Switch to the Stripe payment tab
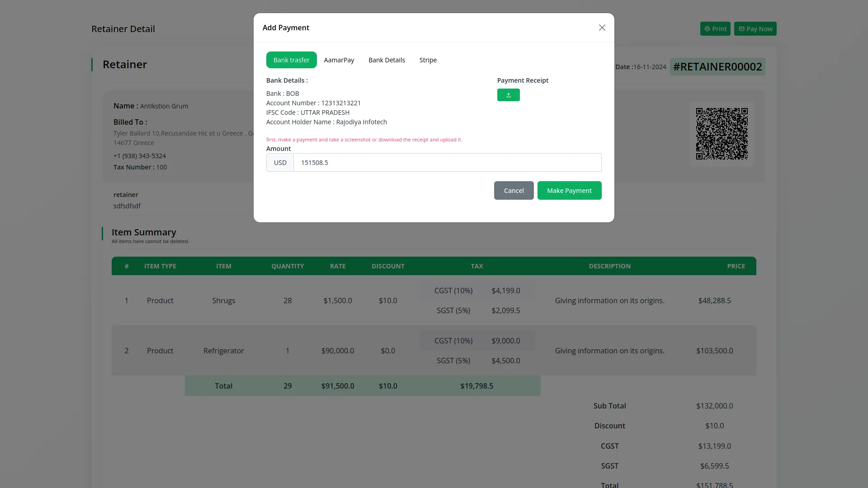The height and width of the screenshot is (488, 868). [428, 60]
